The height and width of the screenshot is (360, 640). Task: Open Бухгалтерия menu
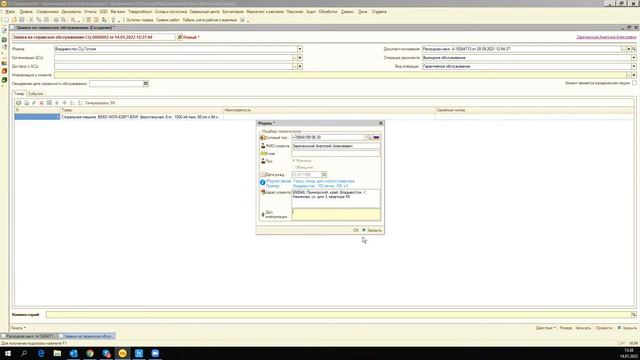tap(233, 12)
